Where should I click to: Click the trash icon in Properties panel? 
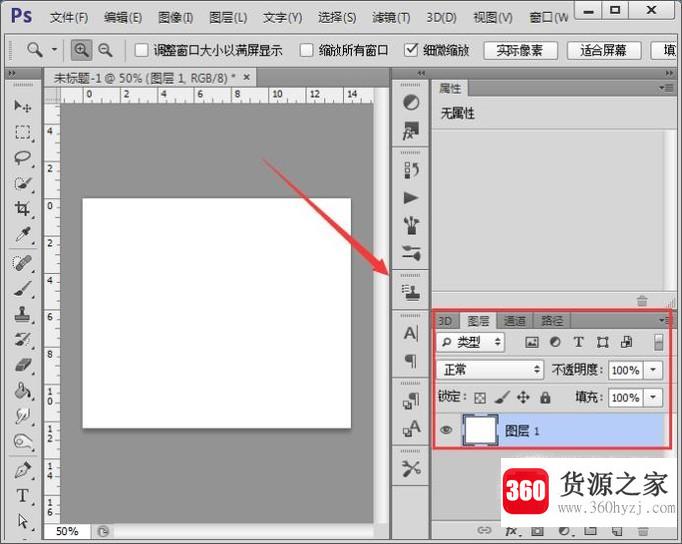pyautogui.click(x=642, y=301)
